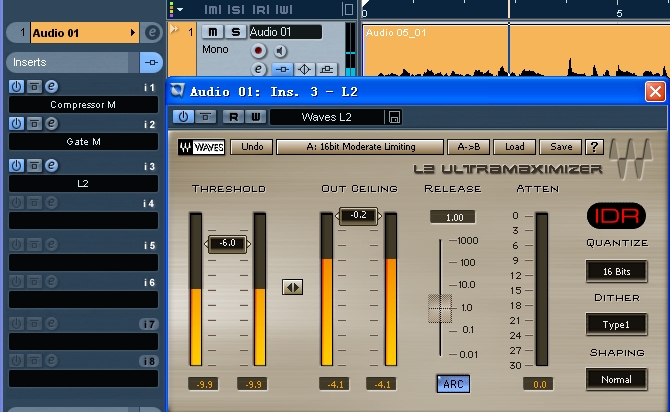Screen dimensions: 670x412
Task: Click the red IDR logo button
Action: coord(616,216)
